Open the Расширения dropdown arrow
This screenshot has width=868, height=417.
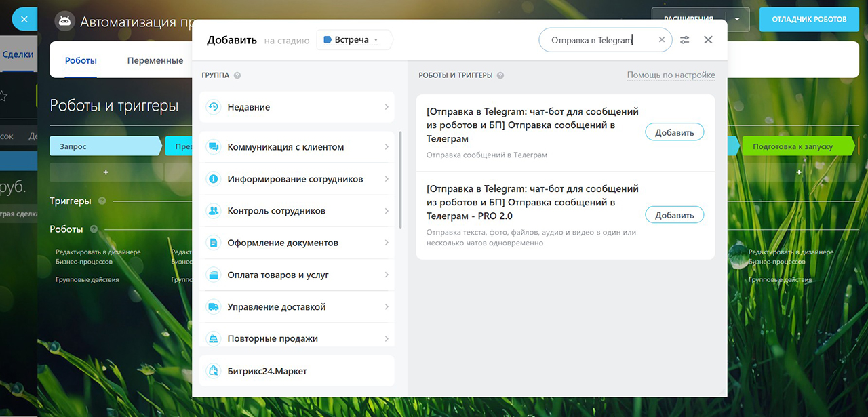(737, 20)
